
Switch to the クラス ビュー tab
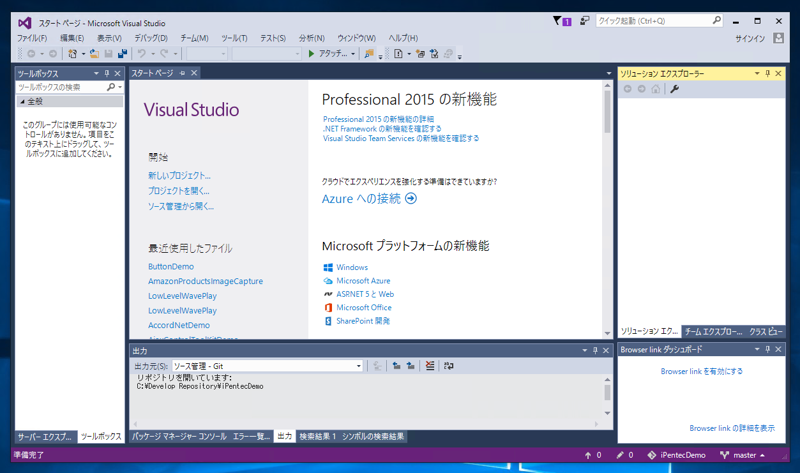click(765, 332)
